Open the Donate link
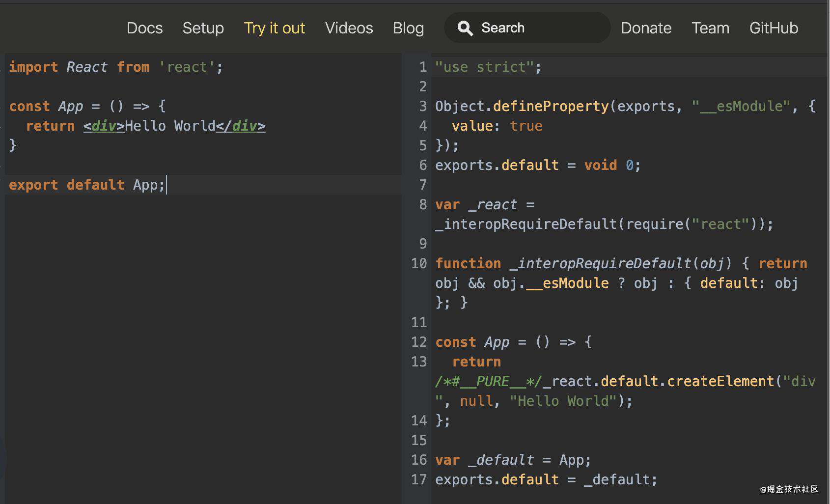 646,28
